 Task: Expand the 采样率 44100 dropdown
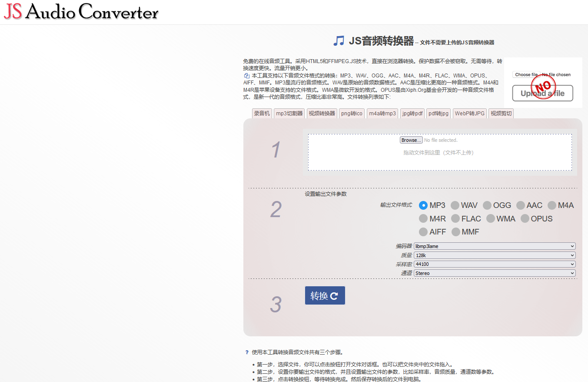(495, 264)
